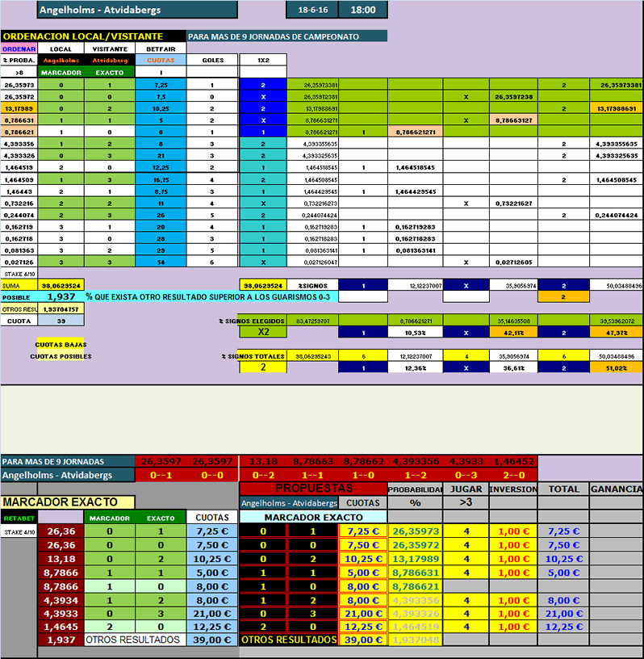Select the dark red 1,4645 cell
This screenshot has width=644, height=659.
click(x=61, y=627)
